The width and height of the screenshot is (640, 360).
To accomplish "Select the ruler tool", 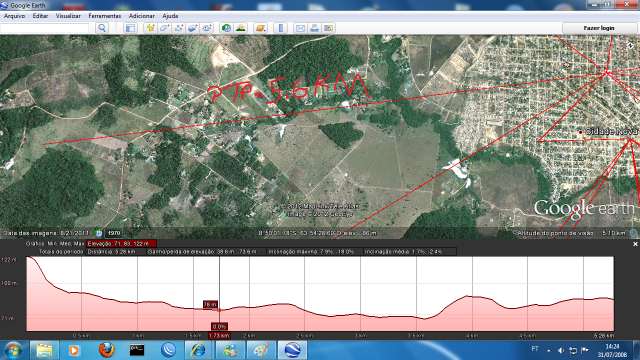I will coord(281,28).
